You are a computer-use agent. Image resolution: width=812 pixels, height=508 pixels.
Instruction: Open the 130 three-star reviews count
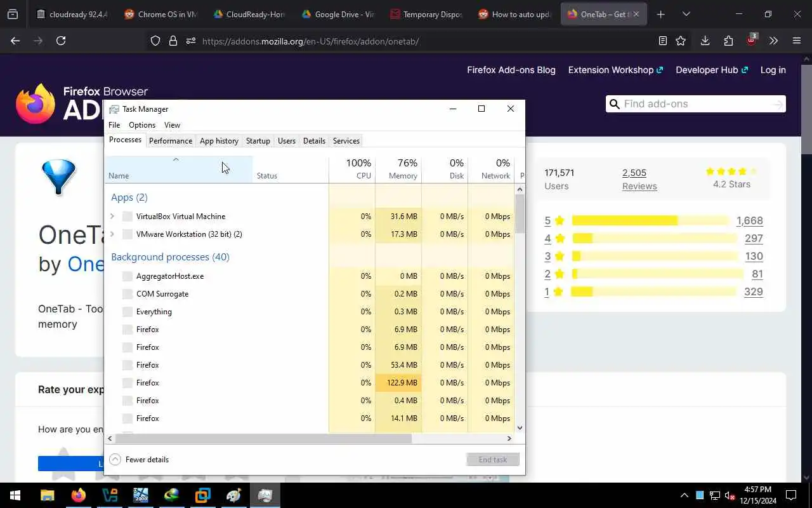click(x=754, y=256)
